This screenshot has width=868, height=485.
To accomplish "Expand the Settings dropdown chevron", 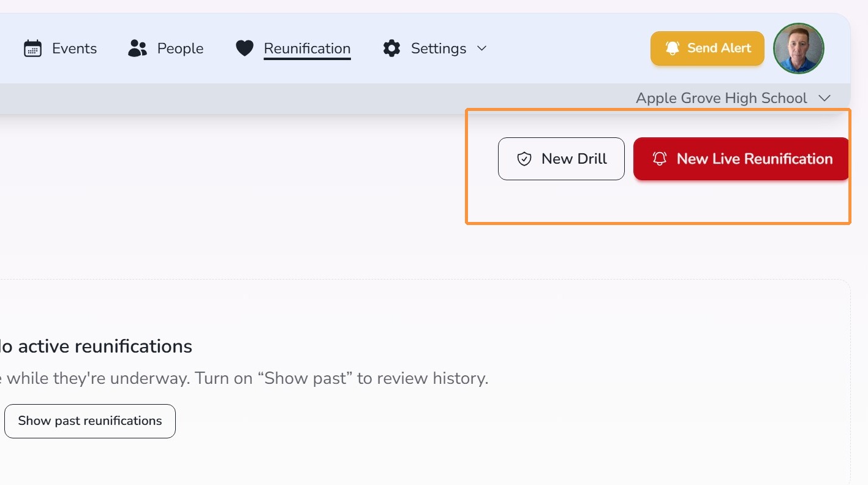I will point(482,48).
